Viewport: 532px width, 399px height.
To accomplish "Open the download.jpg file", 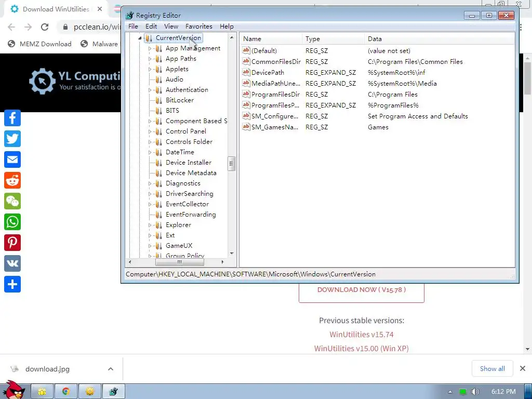I will (47, 369).
